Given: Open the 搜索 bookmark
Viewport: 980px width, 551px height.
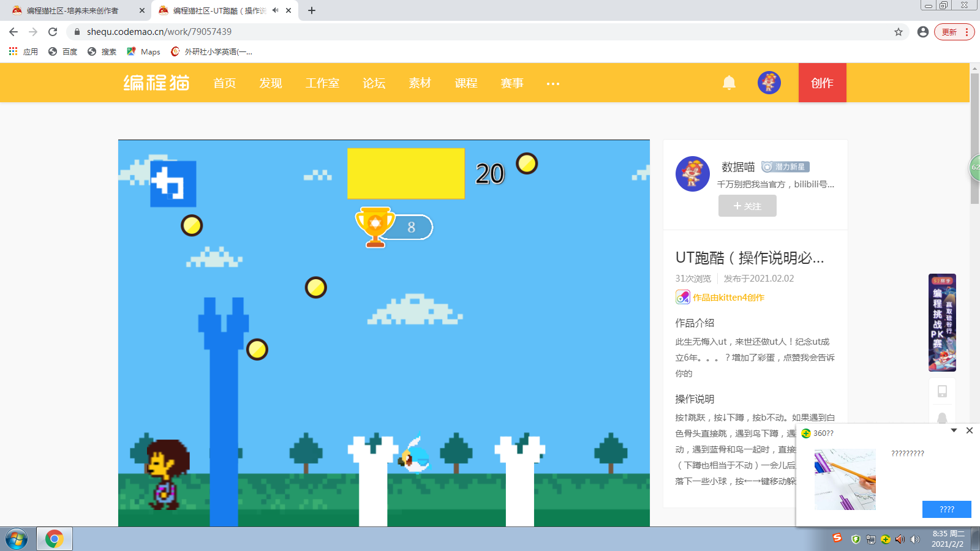Looking at the screenshot, I should tap(102, 52).
